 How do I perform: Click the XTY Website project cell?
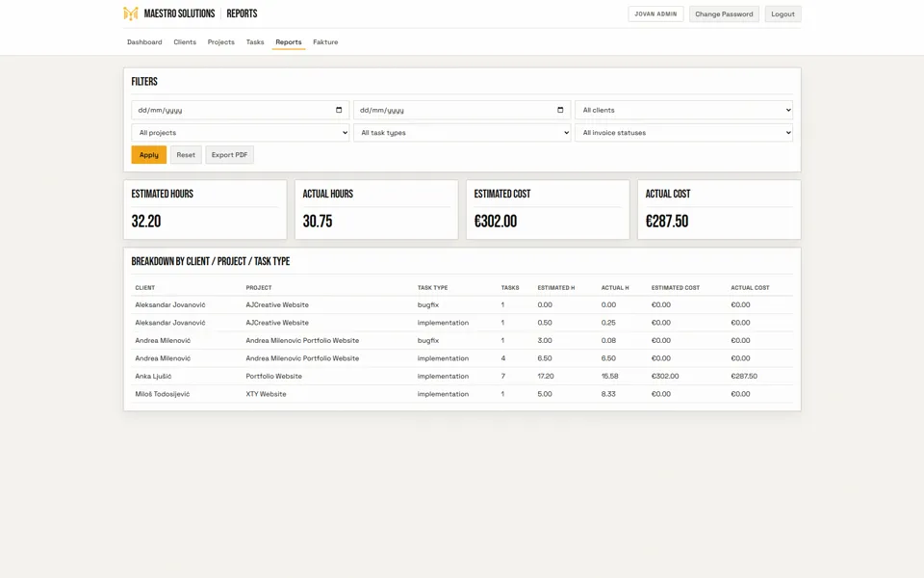(x=266, y=394)
